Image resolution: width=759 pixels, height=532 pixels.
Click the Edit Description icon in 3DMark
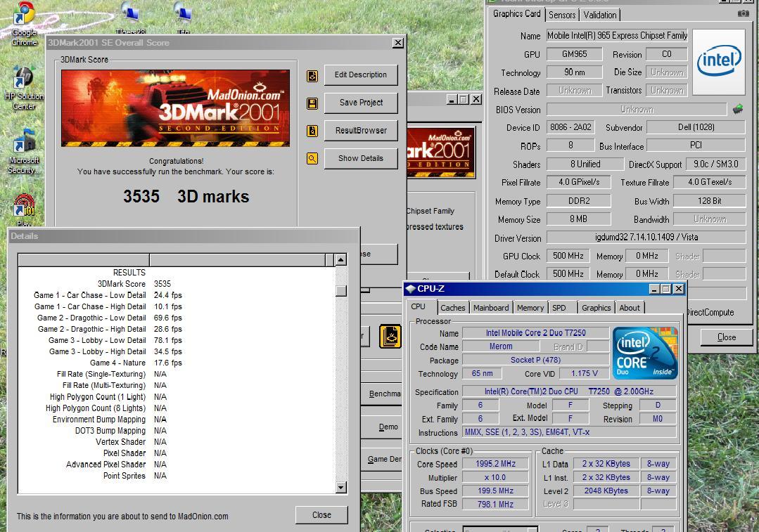coord(312,75)
